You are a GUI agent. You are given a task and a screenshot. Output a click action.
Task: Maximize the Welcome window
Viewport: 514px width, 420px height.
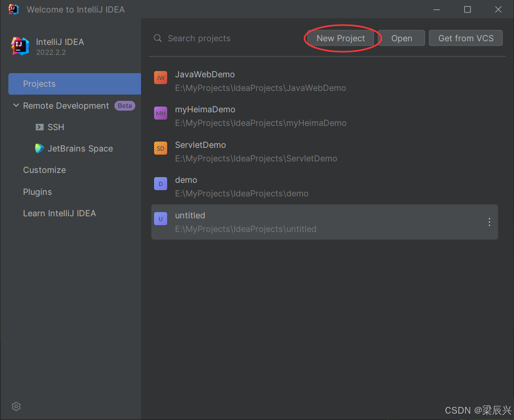coord(468,9)
